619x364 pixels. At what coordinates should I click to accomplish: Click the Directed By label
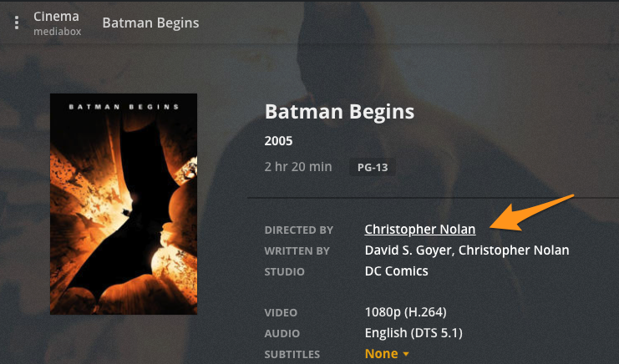pos(298,230)
